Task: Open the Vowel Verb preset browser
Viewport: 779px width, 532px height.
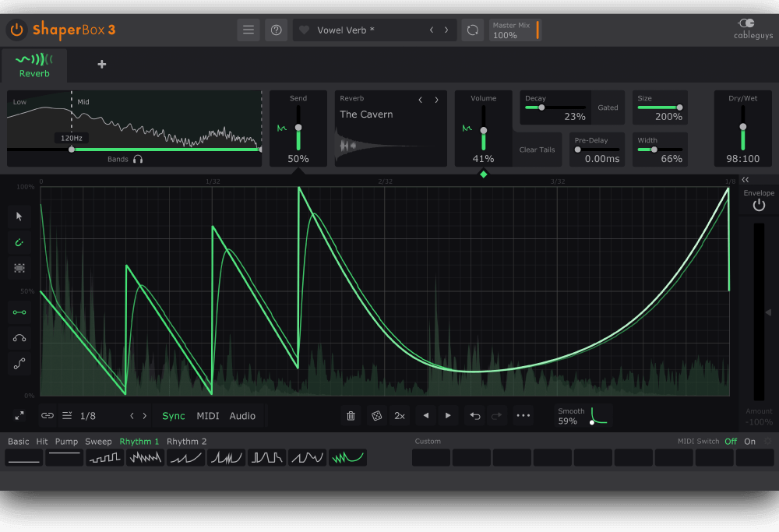Action: coord(346,30)
